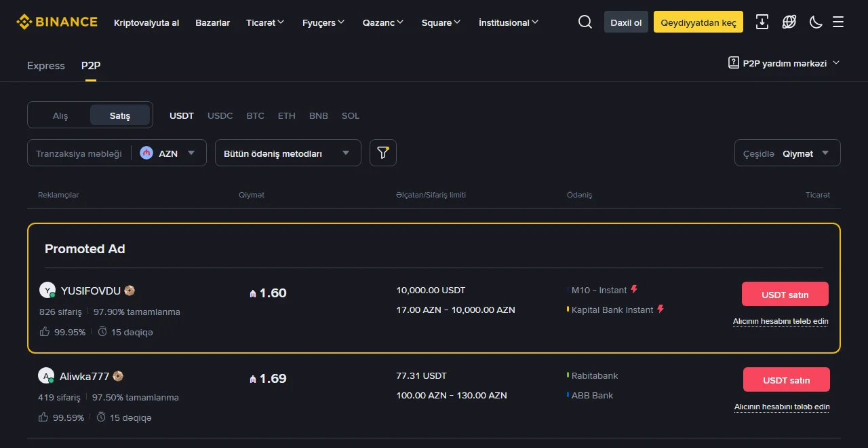Viewport: 868px width, 448px height.
Task: Click thumbs-up icon next to 99.59%
Action: (43, 417)
